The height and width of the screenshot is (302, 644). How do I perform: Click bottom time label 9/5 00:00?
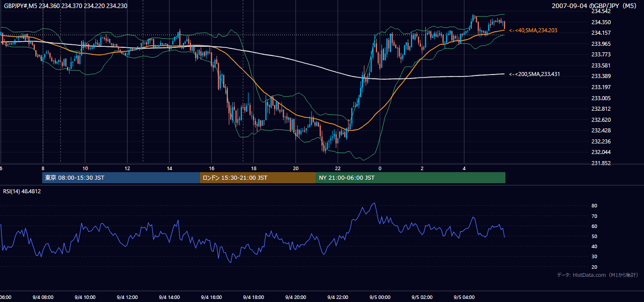point(380,297)
